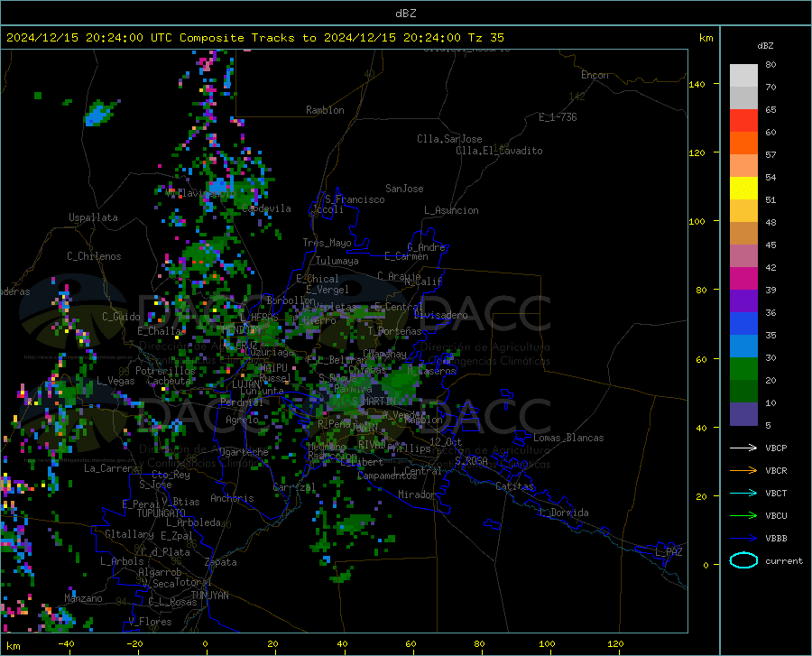Click the Tres_Mayo place label
The image size is (812, 656).
(x=327, y=243)
